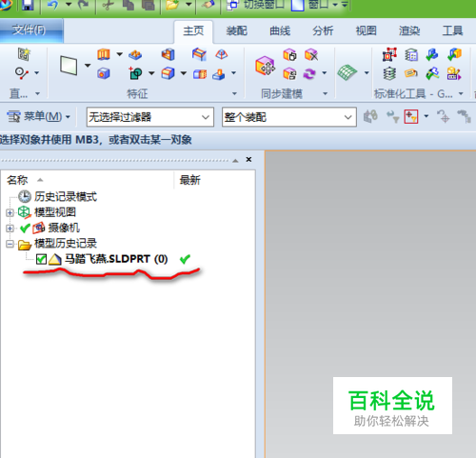Click the red-square standardization tool icon
476x458 pixels.
tap(389, 54)
